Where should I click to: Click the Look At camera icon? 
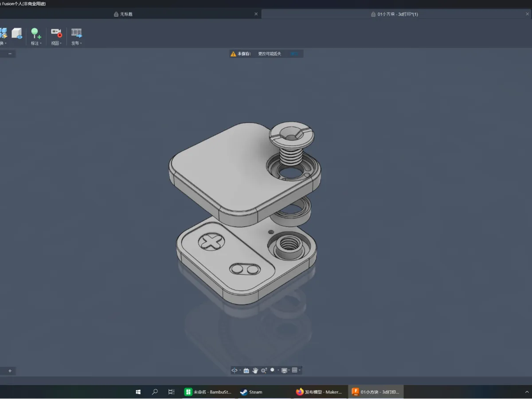246,371
